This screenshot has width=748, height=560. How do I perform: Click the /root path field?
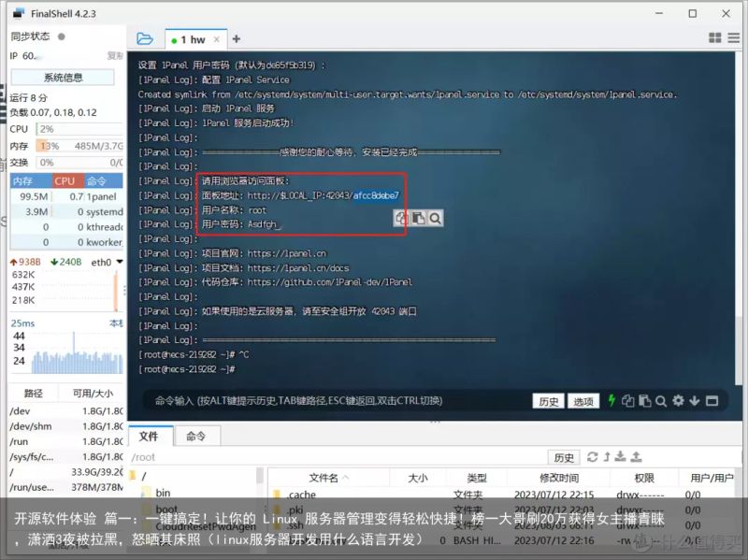point(338,457)
